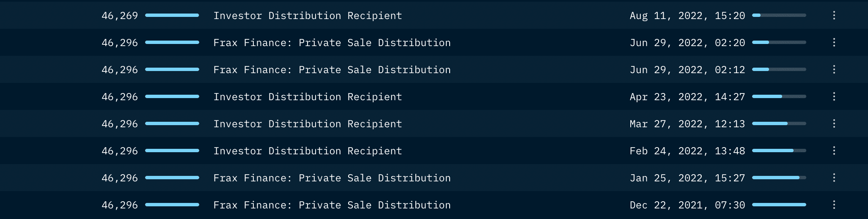
Task: Open the options menu for the Feb 24, 2022 row
Action: pos(834,151)
